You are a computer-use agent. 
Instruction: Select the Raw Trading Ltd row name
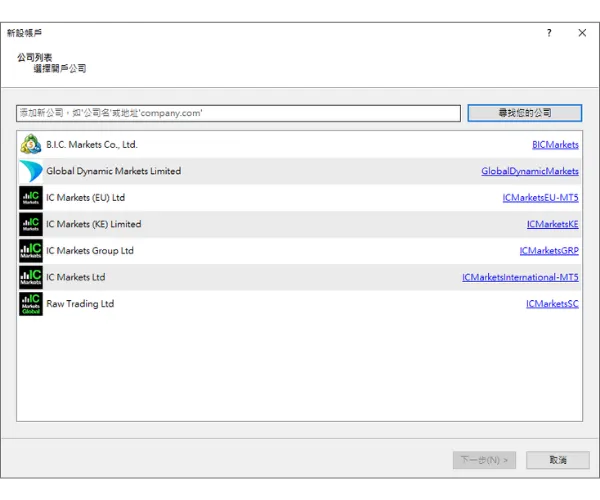point(80,304)
